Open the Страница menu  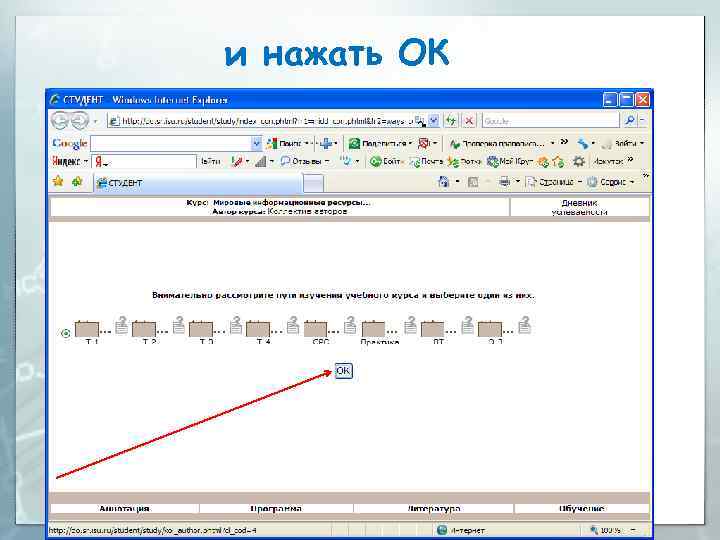point(554,182)
